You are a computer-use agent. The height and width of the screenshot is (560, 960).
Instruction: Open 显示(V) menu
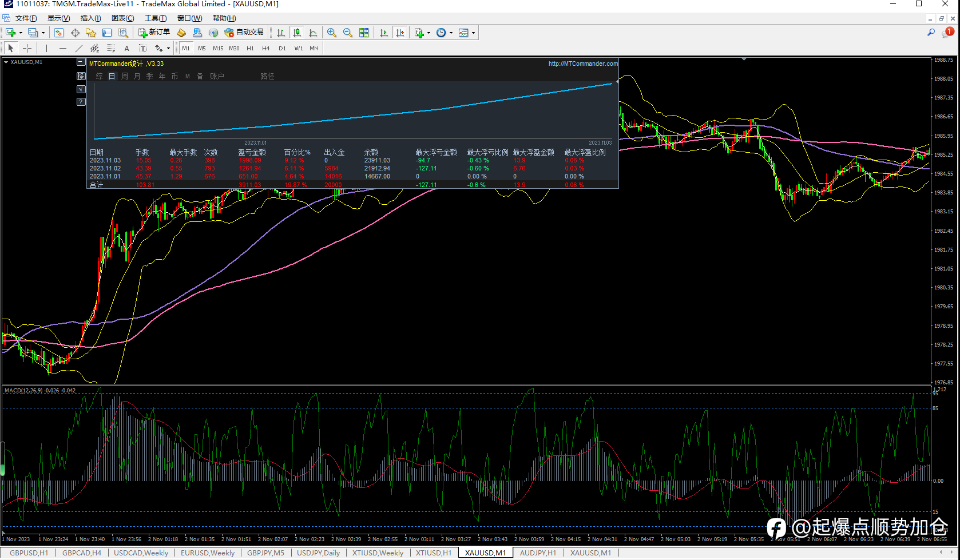pos(58,18)
